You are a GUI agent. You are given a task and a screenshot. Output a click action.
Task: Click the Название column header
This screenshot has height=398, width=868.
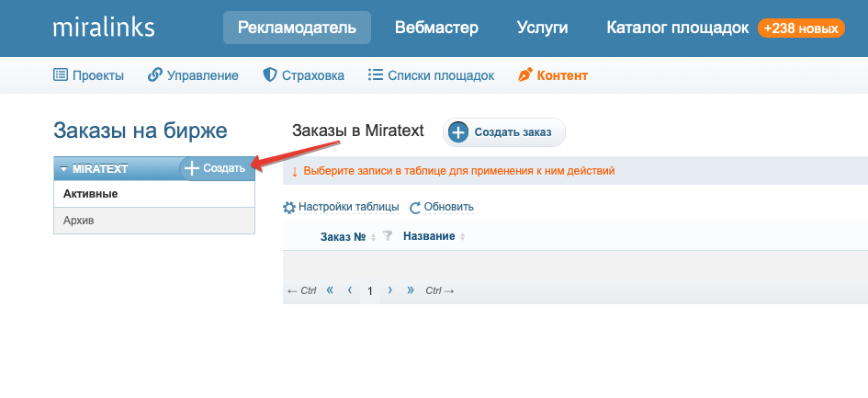tap(429, 236)
